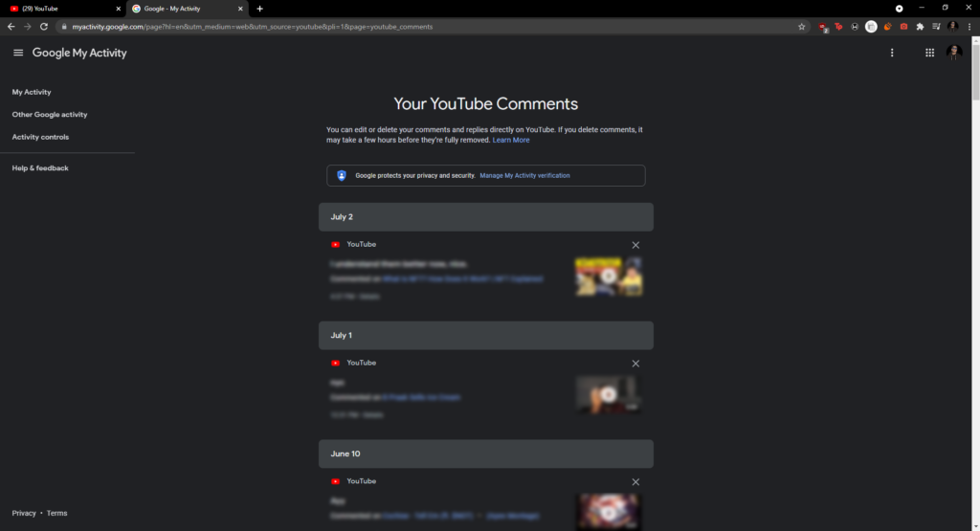View site information lock icon

64,27
